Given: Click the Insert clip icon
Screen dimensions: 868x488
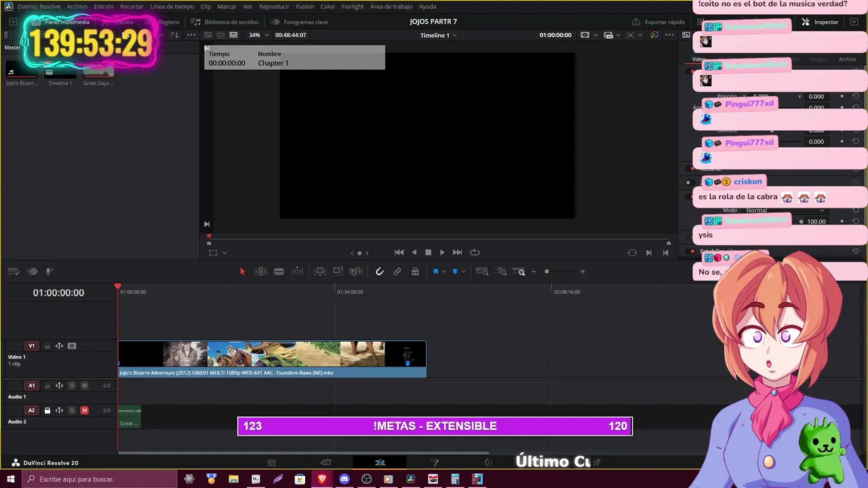Looking at the screenshot, I should (x=320, y=272).
